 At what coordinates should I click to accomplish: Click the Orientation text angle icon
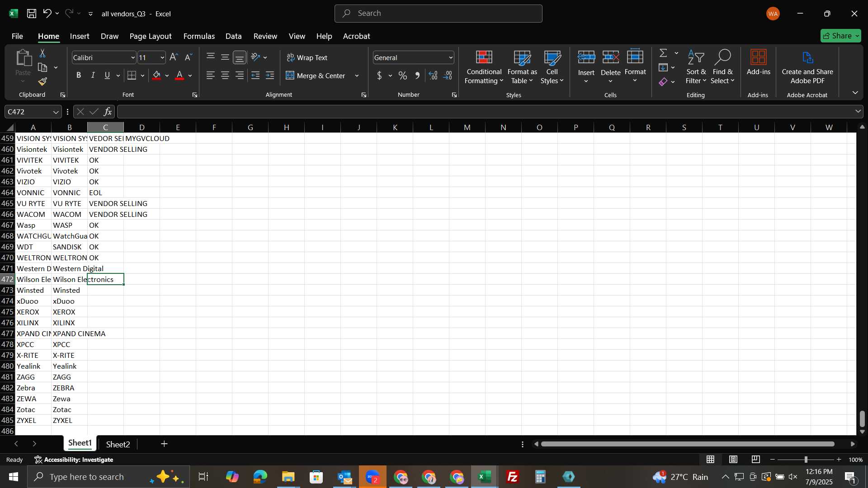(x=255, y=57)
